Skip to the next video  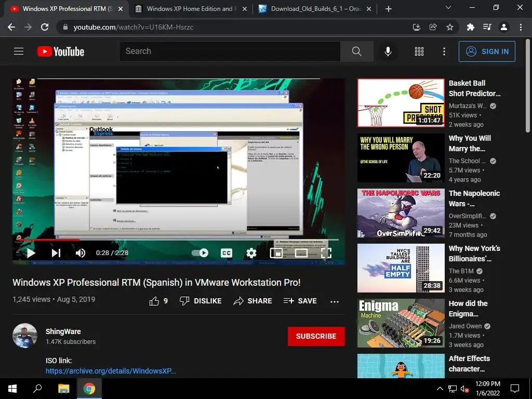pos(56,253)
